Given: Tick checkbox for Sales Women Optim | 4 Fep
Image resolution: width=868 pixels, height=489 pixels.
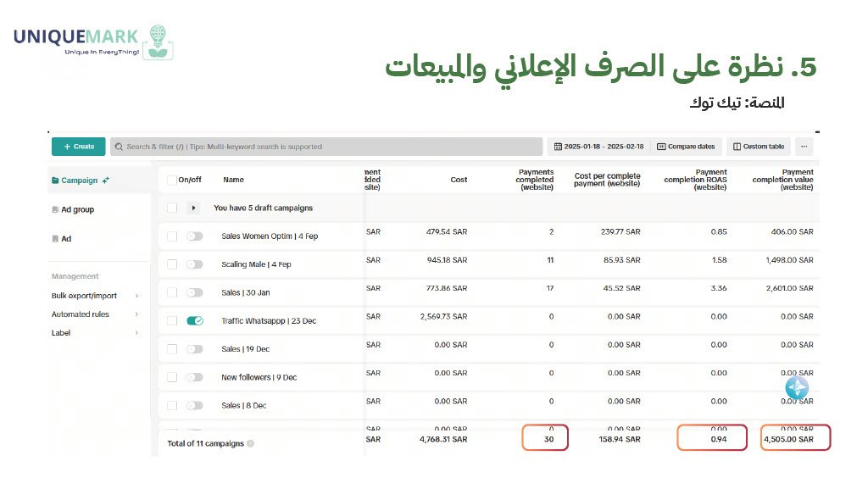Looking at the screenshot, I should point(172,236).
